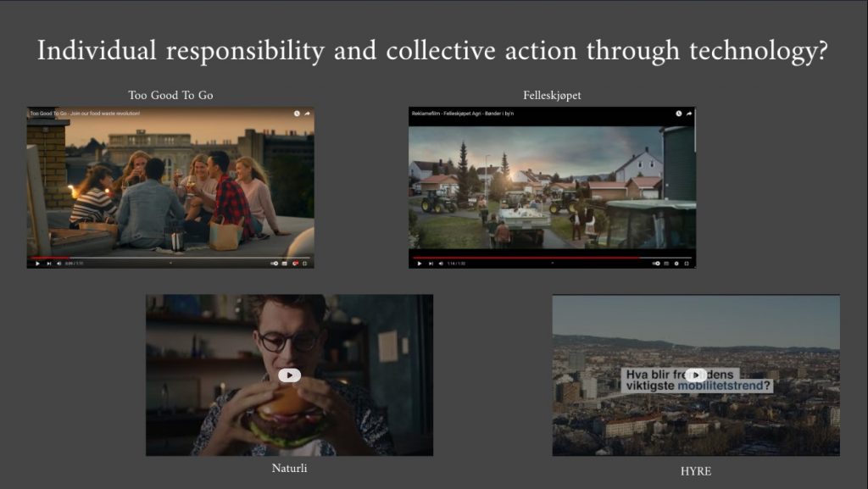Open Reklamefilm Felleskjøpet Agri title link
Viewport: 868px width, 489px height.
click(x=463, y=114)
